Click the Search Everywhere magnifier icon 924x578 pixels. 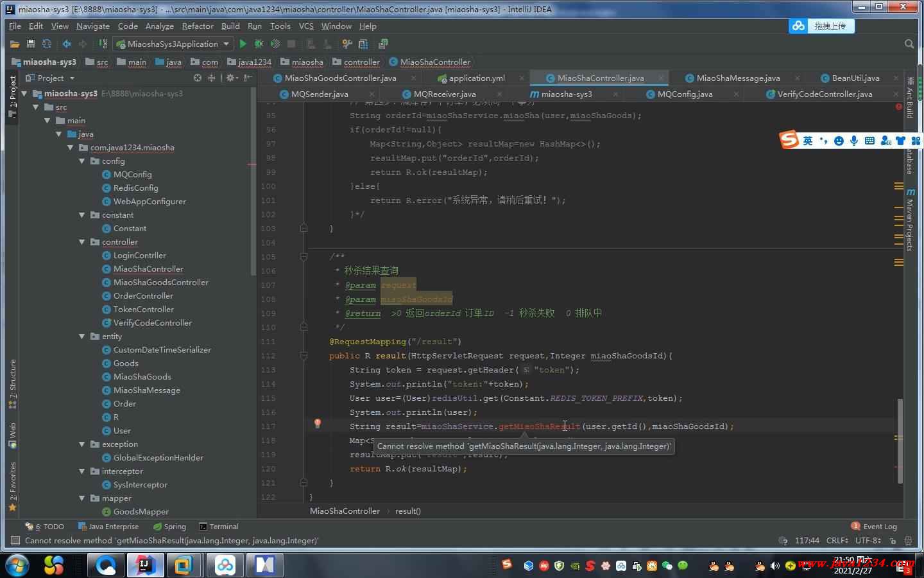pos(909,44)
